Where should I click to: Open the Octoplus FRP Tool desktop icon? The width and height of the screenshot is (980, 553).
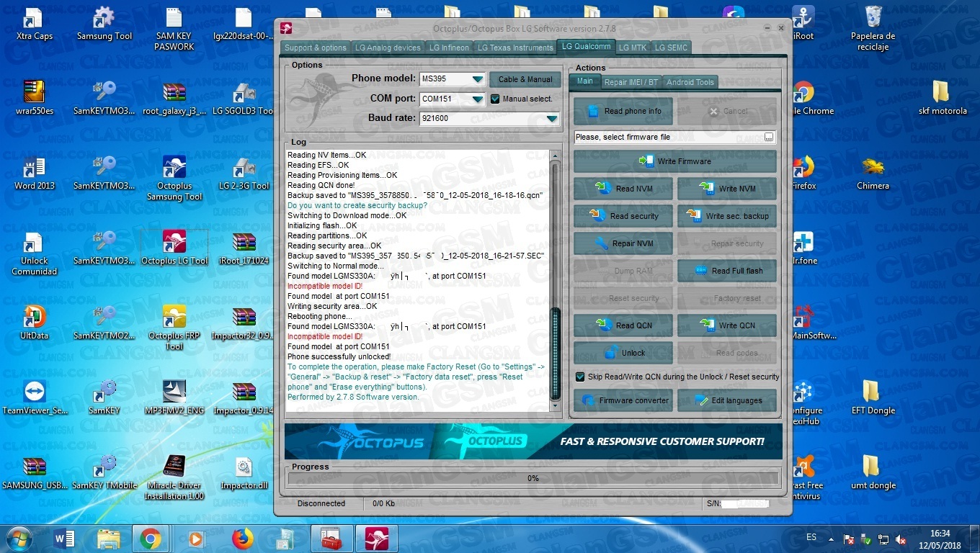pyautogui.click(x=174, y=328)
